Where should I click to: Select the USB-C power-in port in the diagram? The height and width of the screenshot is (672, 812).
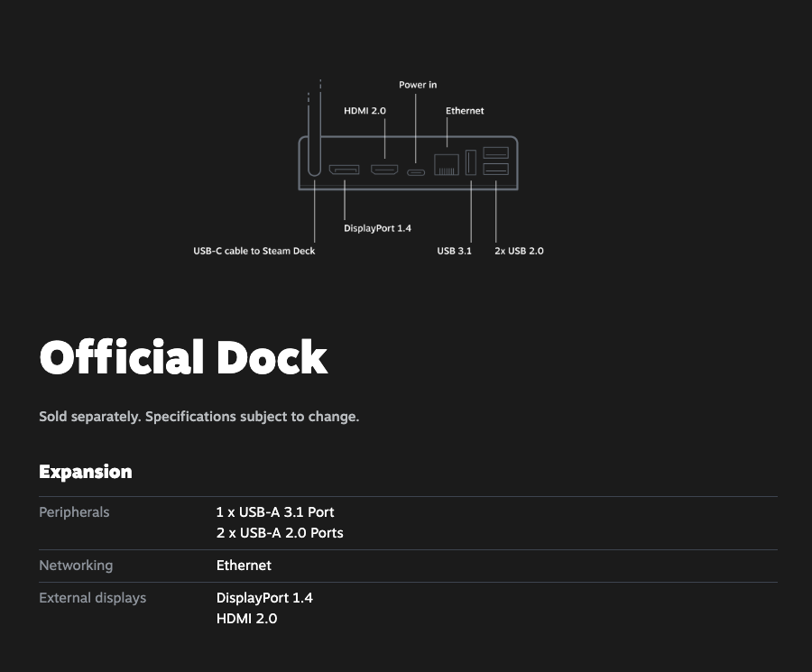tap(416, 171)
